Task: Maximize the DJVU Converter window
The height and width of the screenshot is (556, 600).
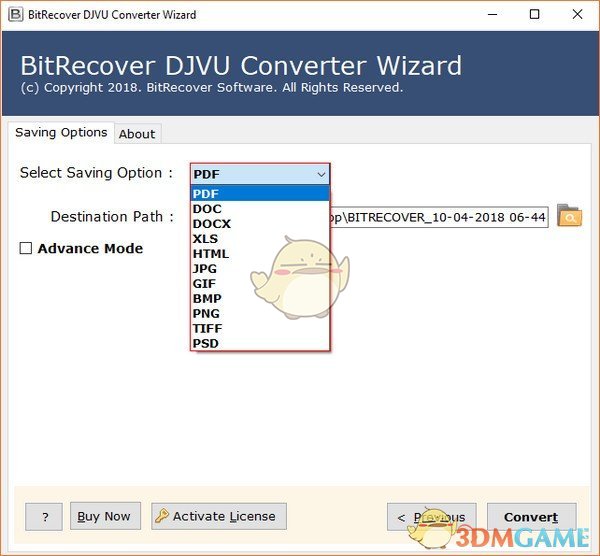Action: [x=535, y=15]
